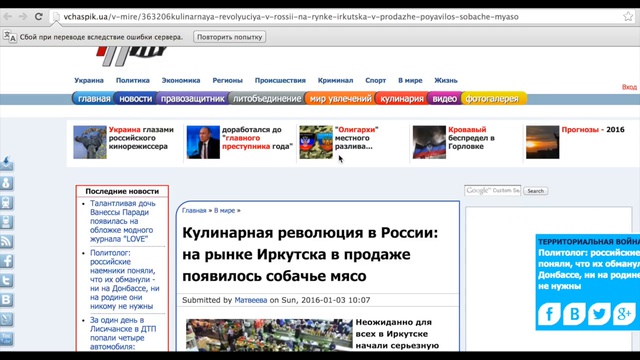
Task: Click the browser forward arrow
Action: (x=23, y=17)
